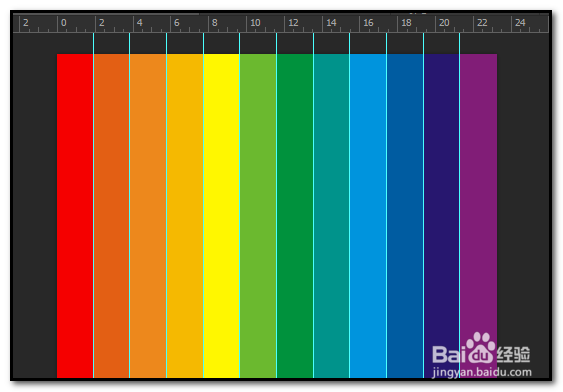Select the dark green stripe
This screenshot has width=563, height=392.
[x=295, y=216]
